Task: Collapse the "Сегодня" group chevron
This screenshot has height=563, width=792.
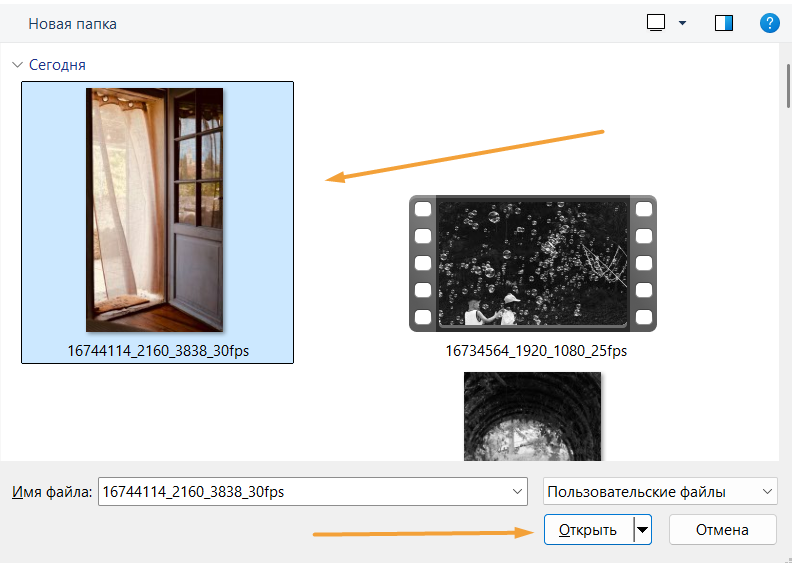Action: tap(18, 65)
